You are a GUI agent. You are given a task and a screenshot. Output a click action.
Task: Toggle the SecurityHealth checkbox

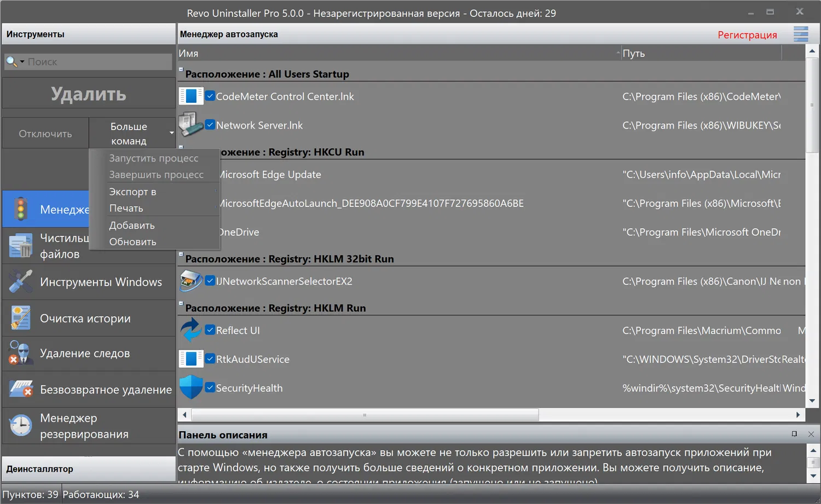(x=210, y=387)
